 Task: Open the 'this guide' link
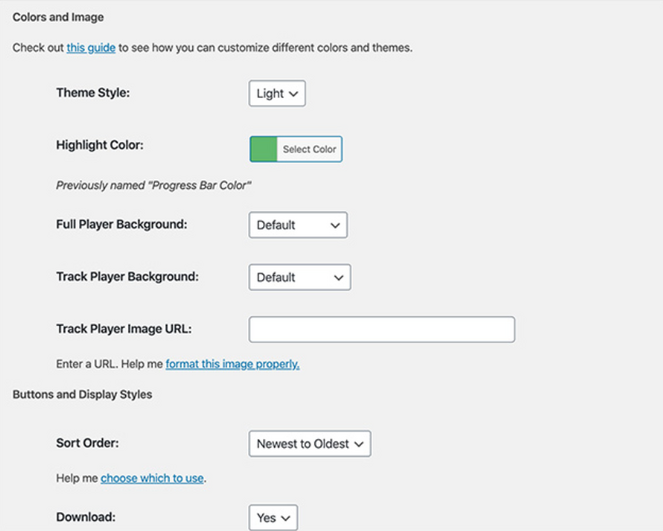tap(91, 48)
